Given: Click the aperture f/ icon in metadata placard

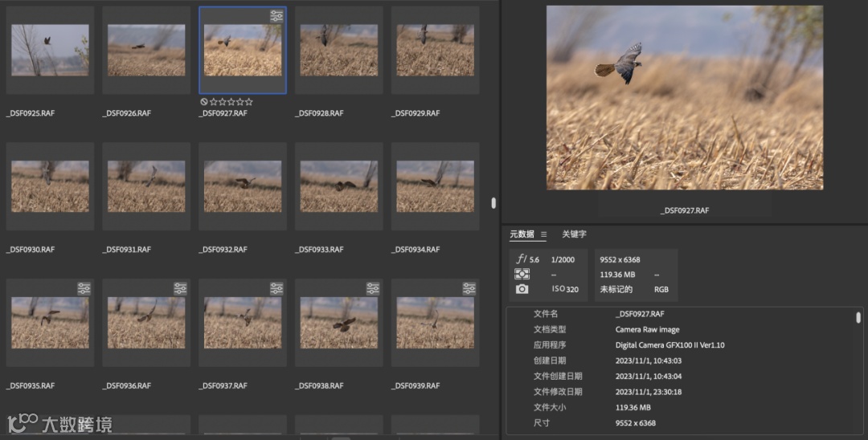Looking at the screenshot, I should pos(522,259).
